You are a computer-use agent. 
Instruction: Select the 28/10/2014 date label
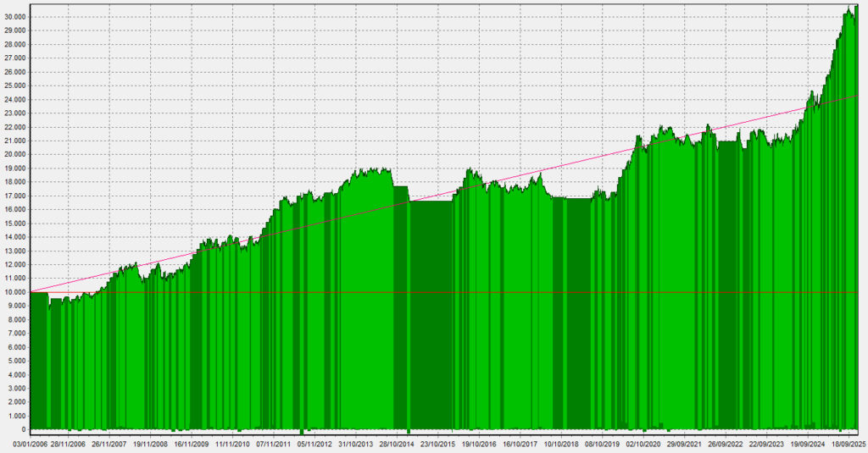tap(396, 443)
